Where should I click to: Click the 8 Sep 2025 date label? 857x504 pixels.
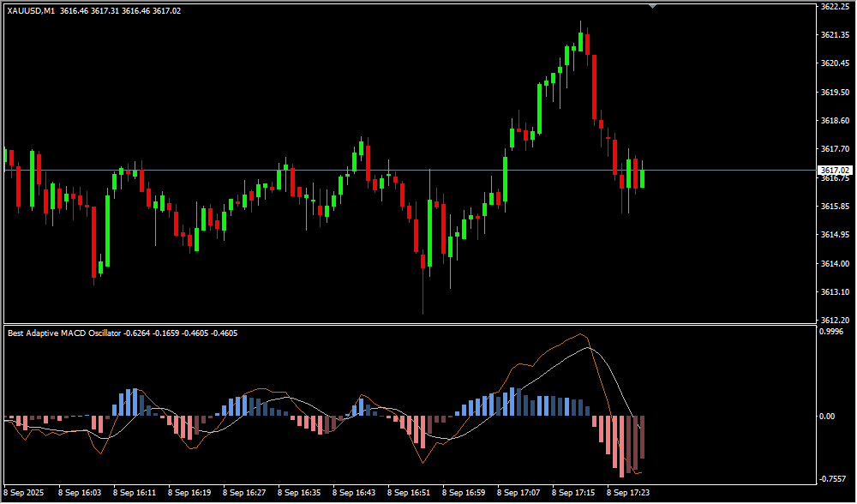(24, 493)
